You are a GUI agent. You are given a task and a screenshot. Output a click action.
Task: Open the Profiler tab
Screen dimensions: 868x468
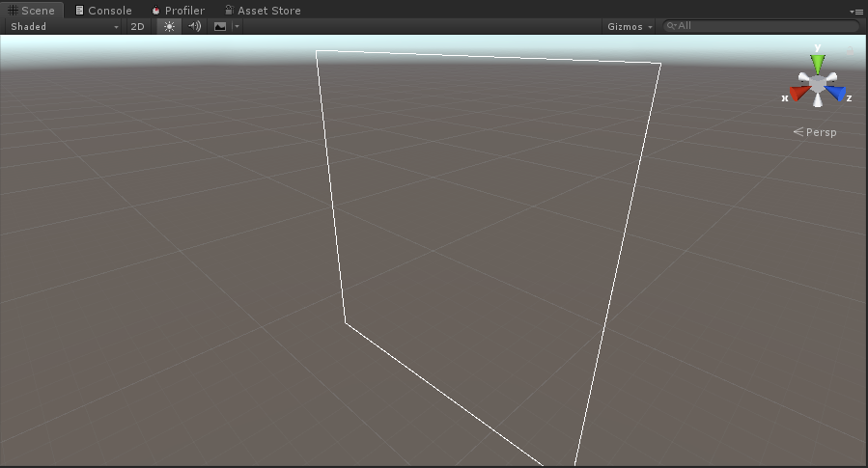coord(179,10)
